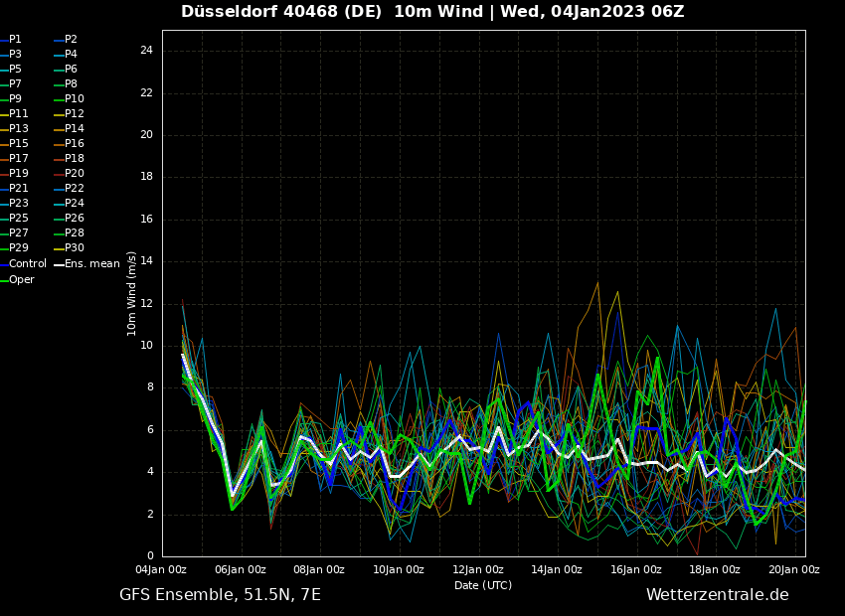Screen dimensions: 845x616
Task: Click the 24 value on the y-axis
Action: click(x=146, y=51)
